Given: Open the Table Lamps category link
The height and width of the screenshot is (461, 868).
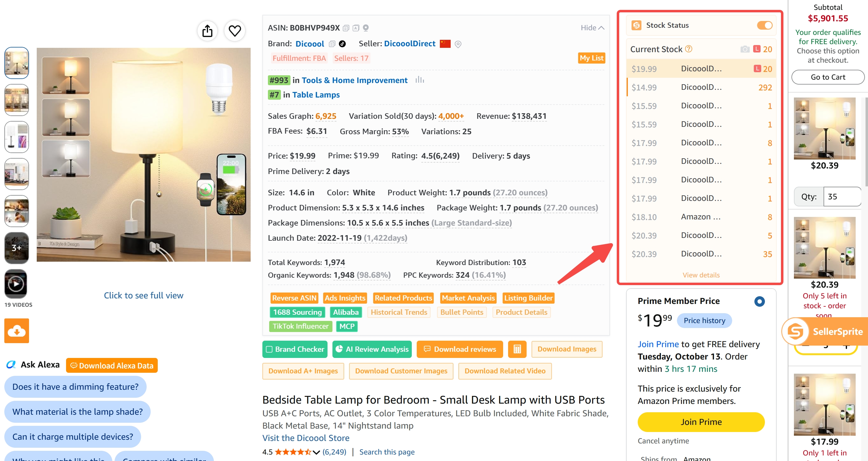Looking at the screenshot, I should [x=316, y=95].
